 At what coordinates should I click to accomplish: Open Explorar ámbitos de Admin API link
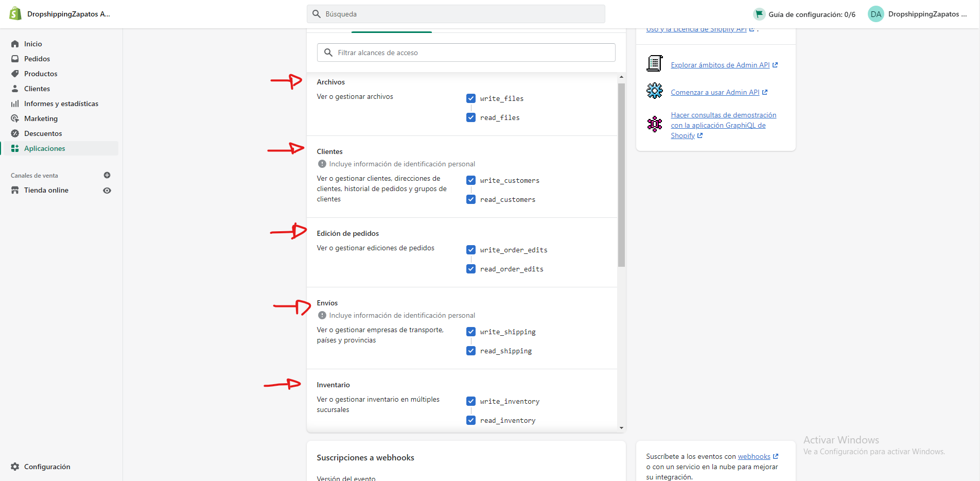[x=720, y=65]
